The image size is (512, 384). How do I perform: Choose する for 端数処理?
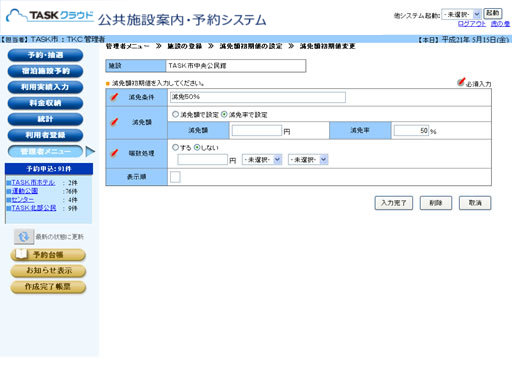175,147
